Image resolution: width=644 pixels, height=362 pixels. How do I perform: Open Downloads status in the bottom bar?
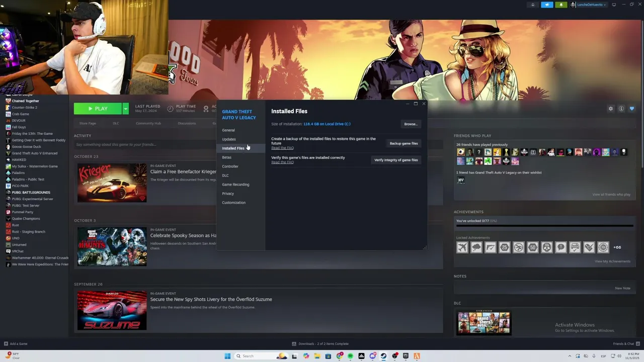pyautogui.click(x=320, y=344)
